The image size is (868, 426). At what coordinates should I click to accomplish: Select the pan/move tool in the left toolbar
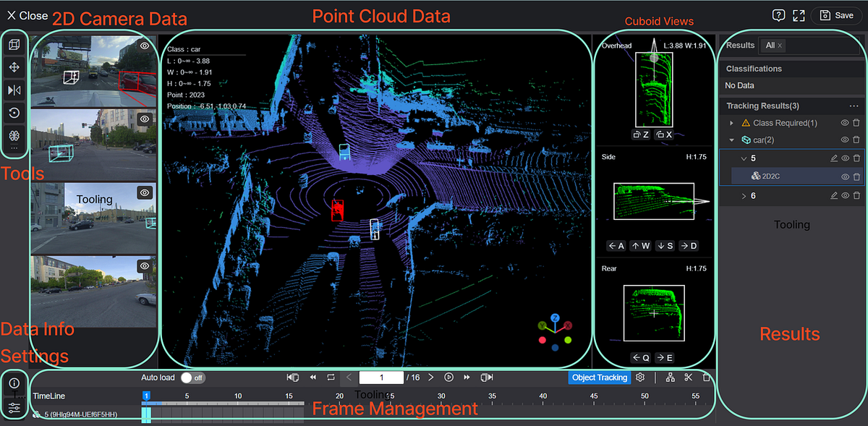click(15, 67)
